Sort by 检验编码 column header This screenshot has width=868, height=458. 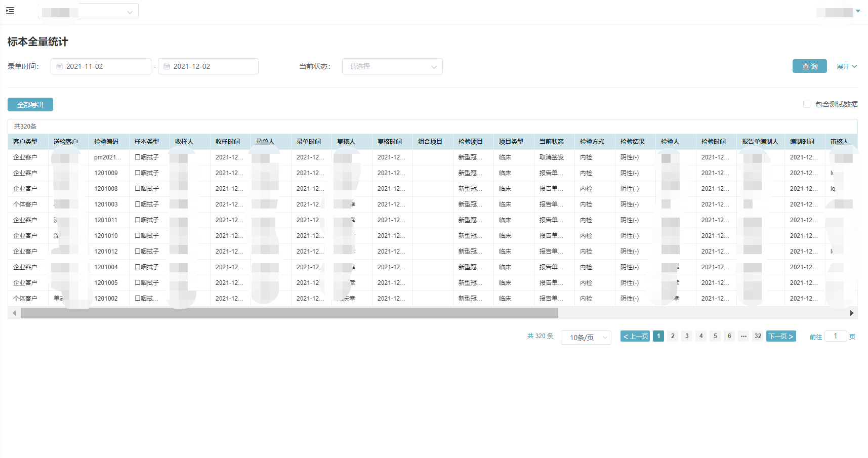(106, 142)
